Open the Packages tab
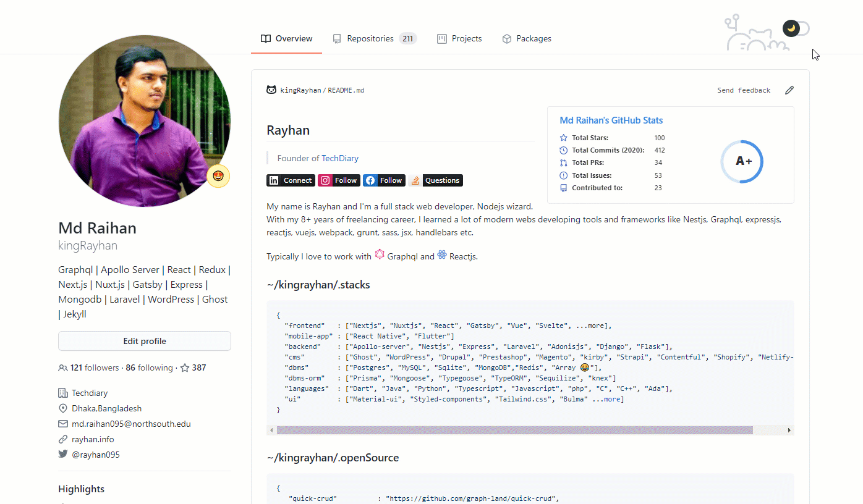This screenshot has height=504, width=863. (527, 38)
